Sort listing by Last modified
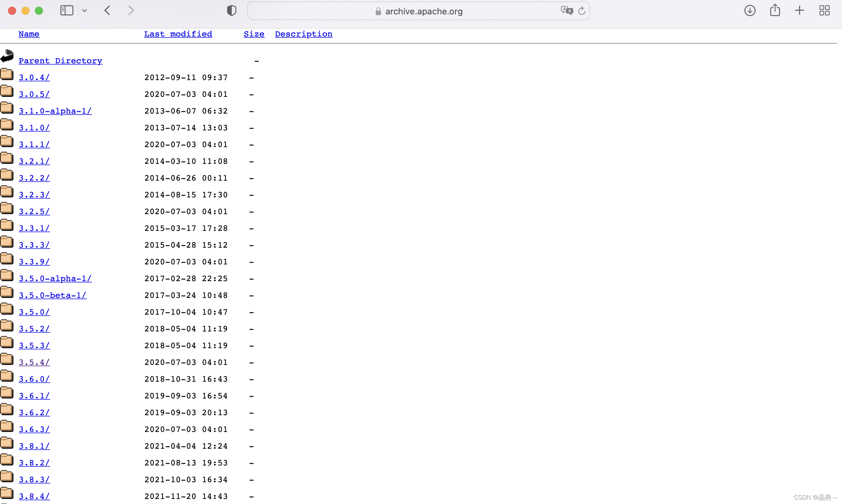 pos(178,34)
